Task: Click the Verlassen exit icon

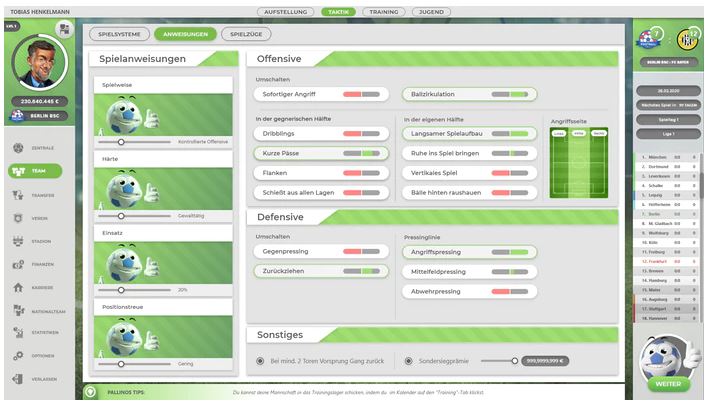Action: [x=18, y=379]
